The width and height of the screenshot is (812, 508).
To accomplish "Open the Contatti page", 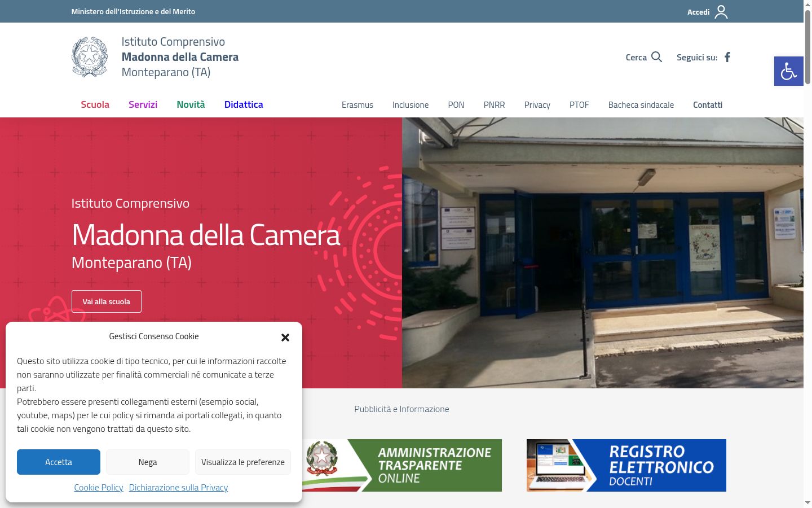I will (x=708, y=105).
